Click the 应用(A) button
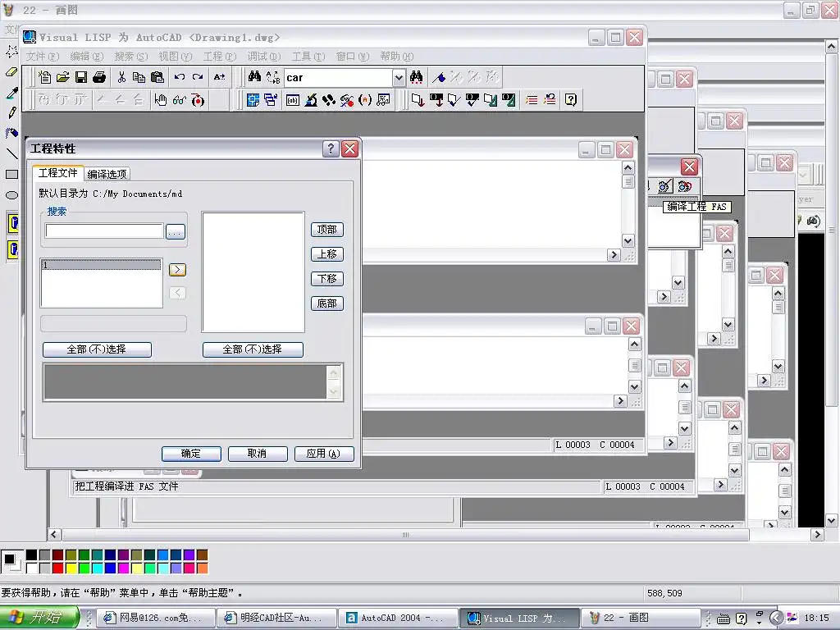 (x=324, y=454)
